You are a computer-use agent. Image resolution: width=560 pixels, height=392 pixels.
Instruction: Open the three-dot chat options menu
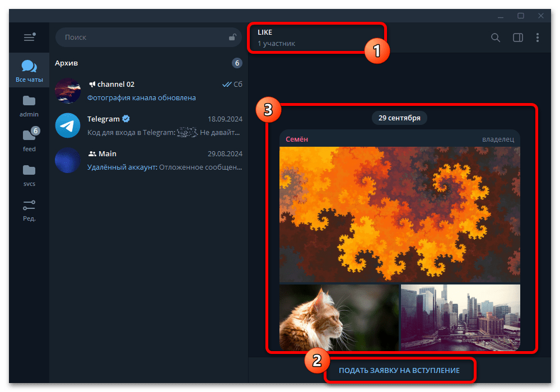point(538,38)
